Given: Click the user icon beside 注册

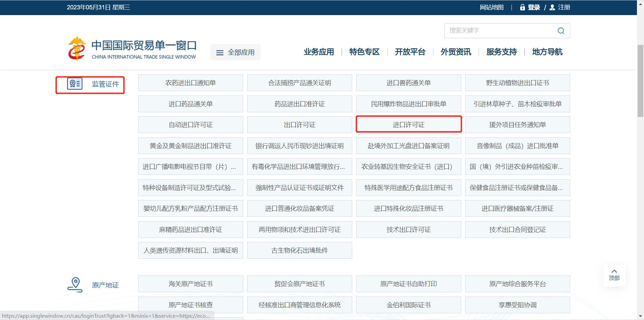Looking at the screenshot, I should 552,7.
